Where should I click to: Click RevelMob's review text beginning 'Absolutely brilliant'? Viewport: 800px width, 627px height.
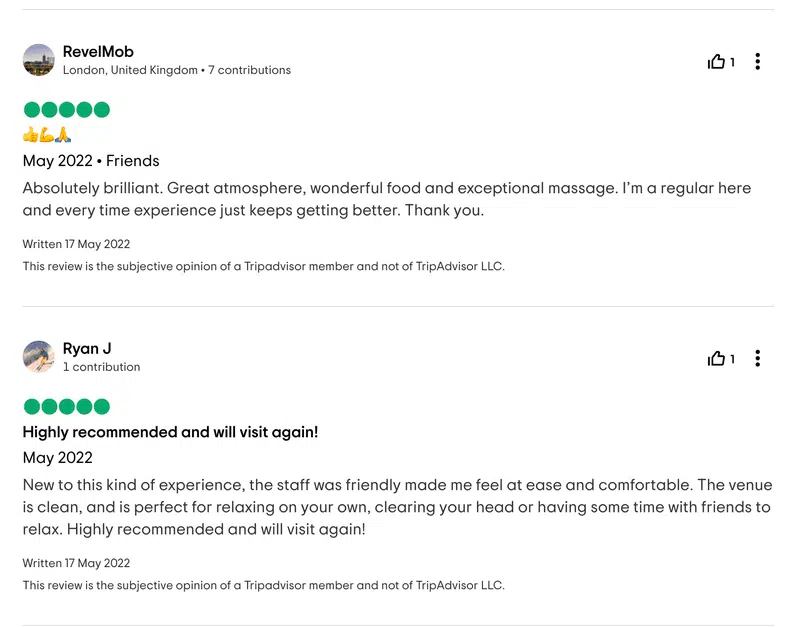pyautogui.click(x=387, y=199)
